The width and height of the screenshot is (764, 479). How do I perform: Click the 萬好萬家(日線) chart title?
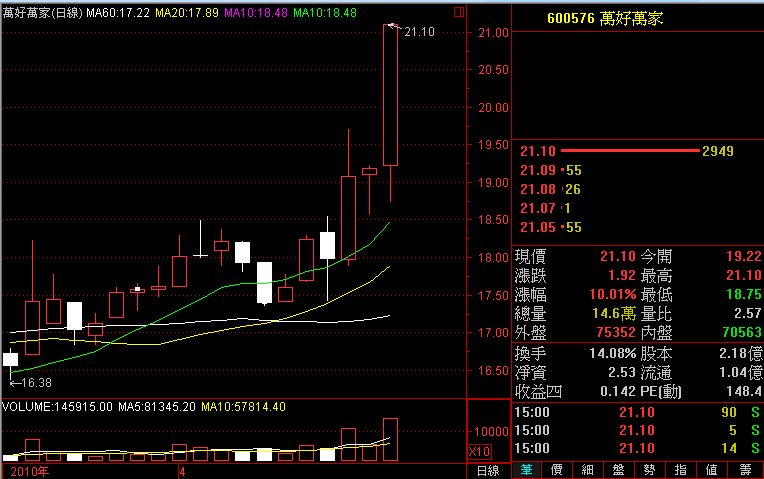pos(42,13)
